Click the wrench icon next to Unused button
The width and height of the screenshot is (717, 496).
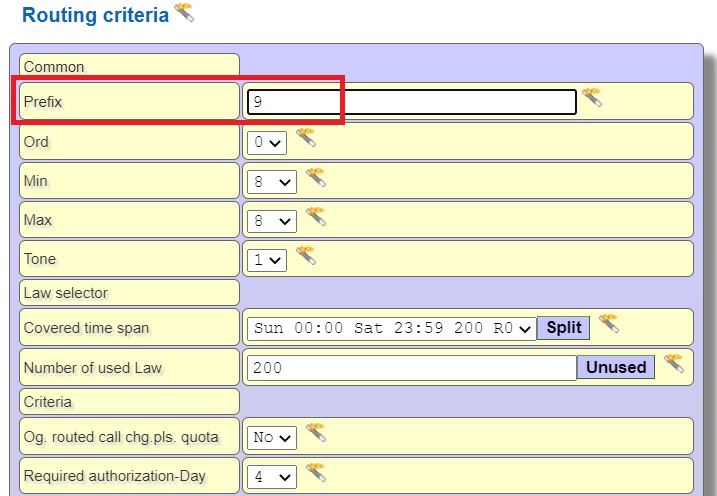[x=674, y=364]
